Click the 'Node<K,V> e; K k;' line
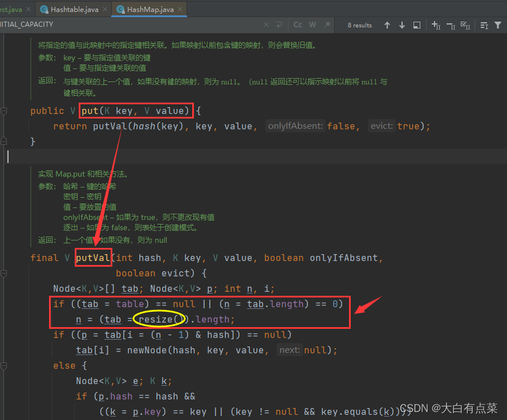Viewport: 507px width, 420px height. coord(124,381)
